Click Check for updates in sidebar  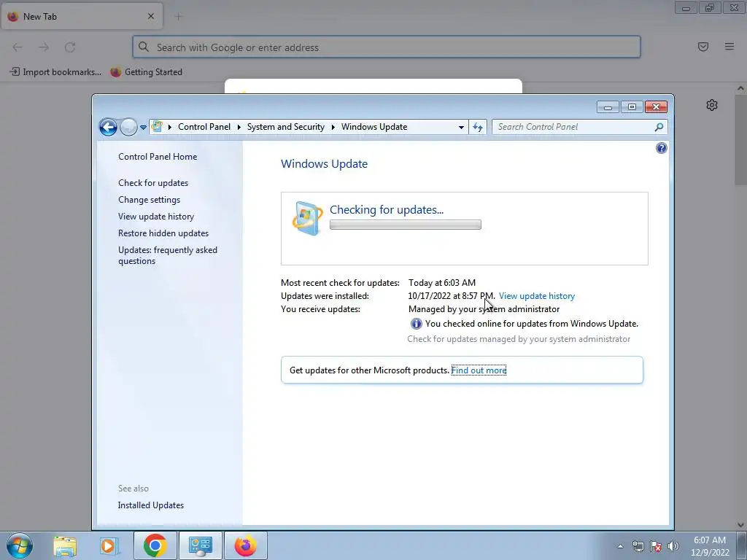(153, 183)
